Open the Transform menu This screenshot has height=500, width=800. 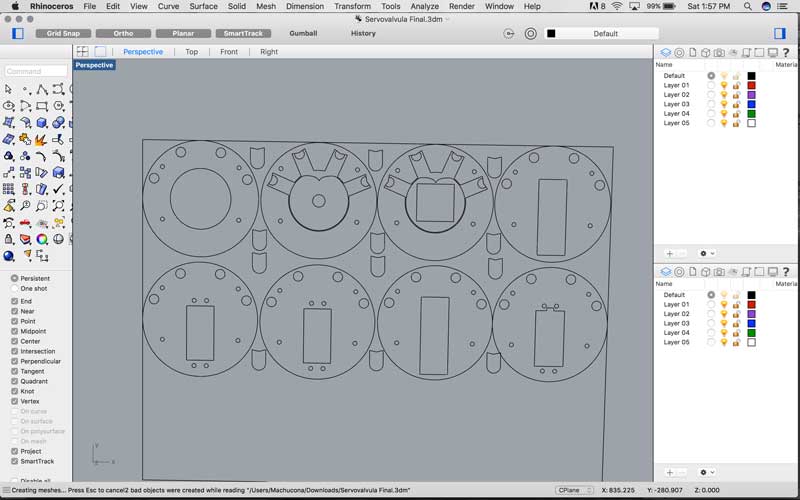pyautogui.click(x=352, y=6)
